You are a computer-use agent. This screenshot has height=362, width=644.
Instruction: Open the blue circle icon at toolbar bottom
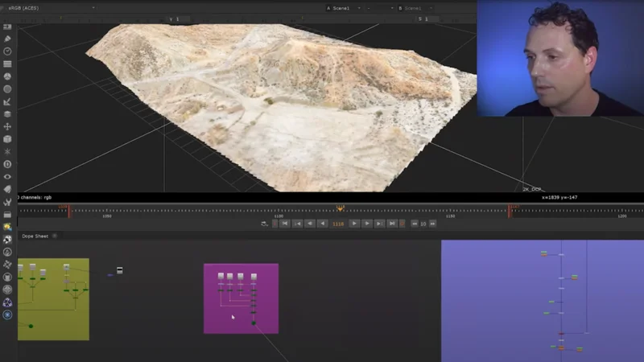(7, 315)
